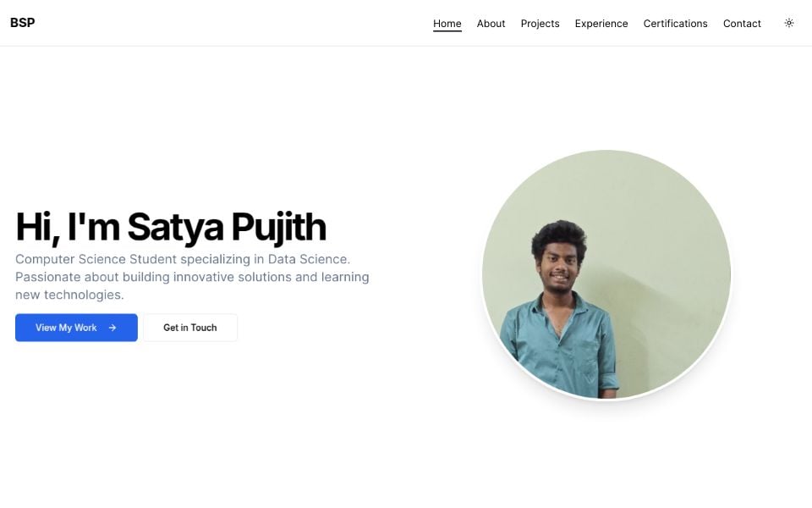The height and width of the screenshot is (508, 812).
Task: Click the arrow icon inside View My Work
Action: tap(112, 328)
